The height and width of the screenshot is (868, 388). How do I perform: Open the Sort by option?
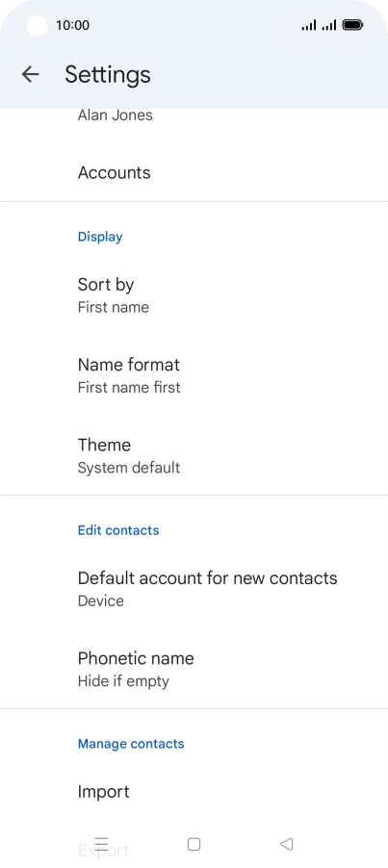(x=194, y=294)
